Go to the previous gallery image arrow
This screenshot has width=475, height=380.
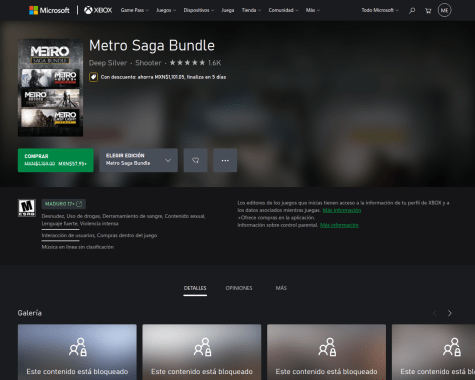(435, 313)
